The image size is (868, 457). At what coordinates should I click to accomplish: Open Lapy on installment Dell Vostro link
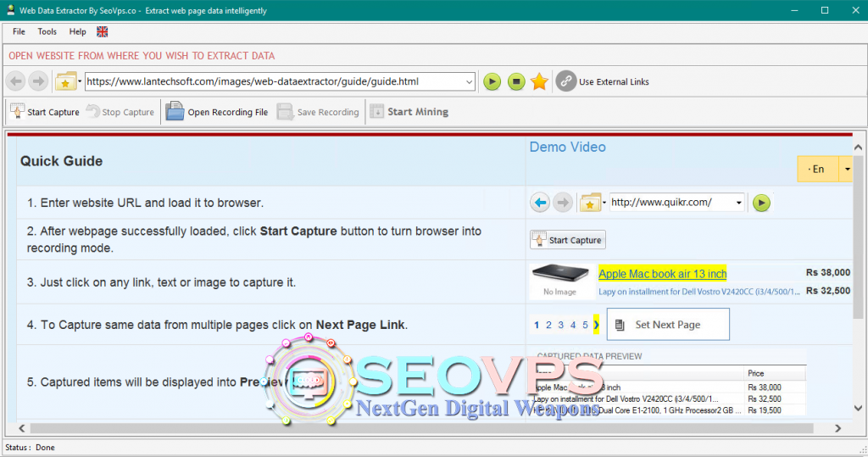click(699, 292)
